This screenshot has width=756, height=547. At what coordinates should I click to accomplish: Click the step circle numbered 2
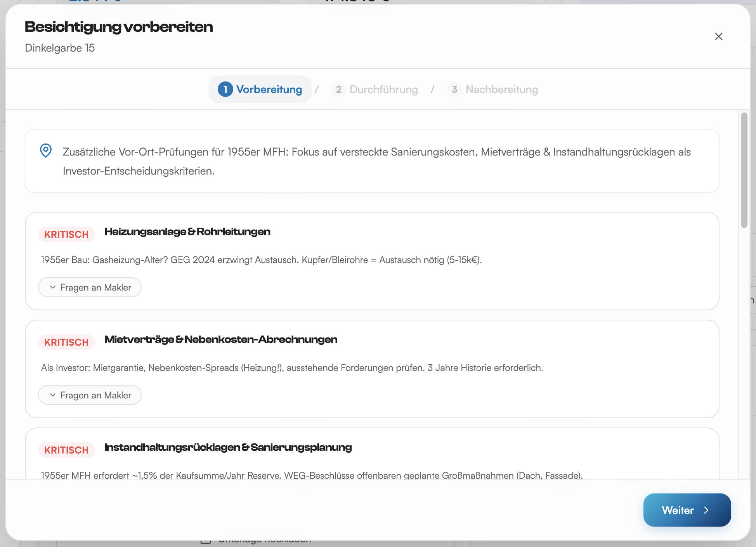(x=338, y=89)
